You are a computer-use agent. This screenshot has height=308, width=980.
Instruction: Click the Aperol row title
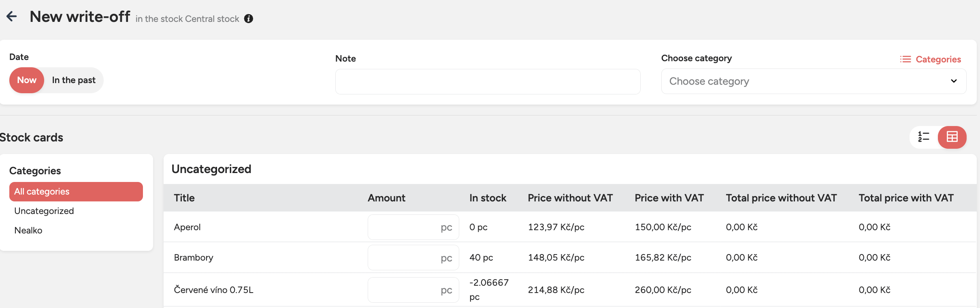point(187,227)
